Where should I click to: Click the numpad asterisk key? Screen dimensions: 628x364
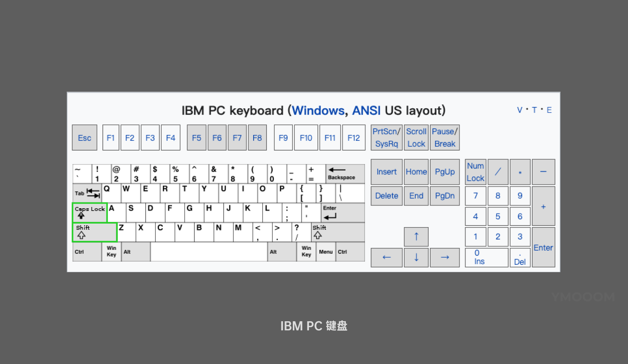520,172
